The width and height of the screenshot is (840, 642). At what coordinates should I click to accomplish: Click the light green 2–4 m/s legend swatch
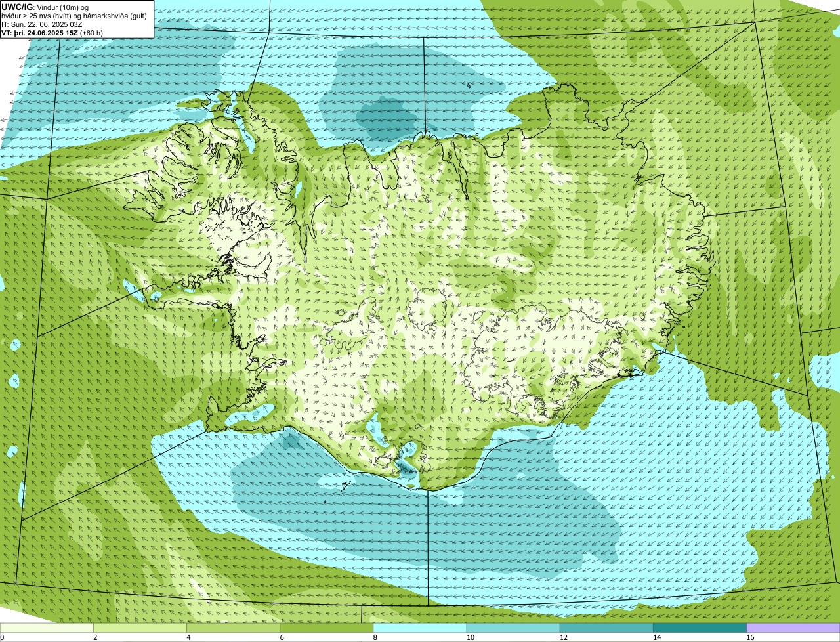tap(140, 628)
